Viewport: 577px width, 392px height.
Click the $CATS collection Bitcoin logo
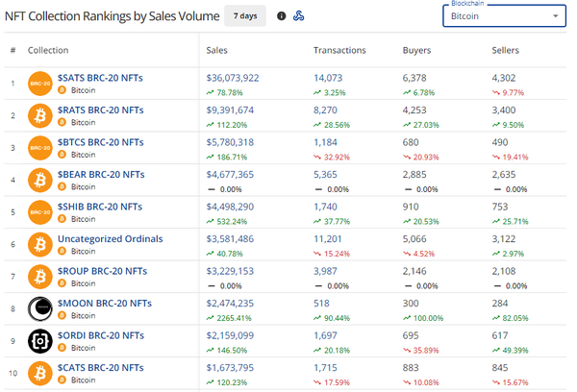click(40, 373)
